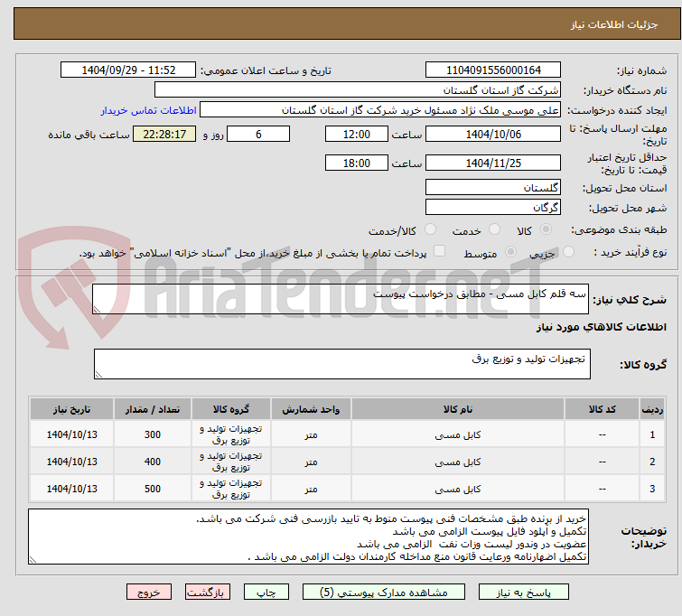682x616 pixels.
Task: Click the buyer name field شرکت گاز استان گلستان
Action: tap(358, 90)
